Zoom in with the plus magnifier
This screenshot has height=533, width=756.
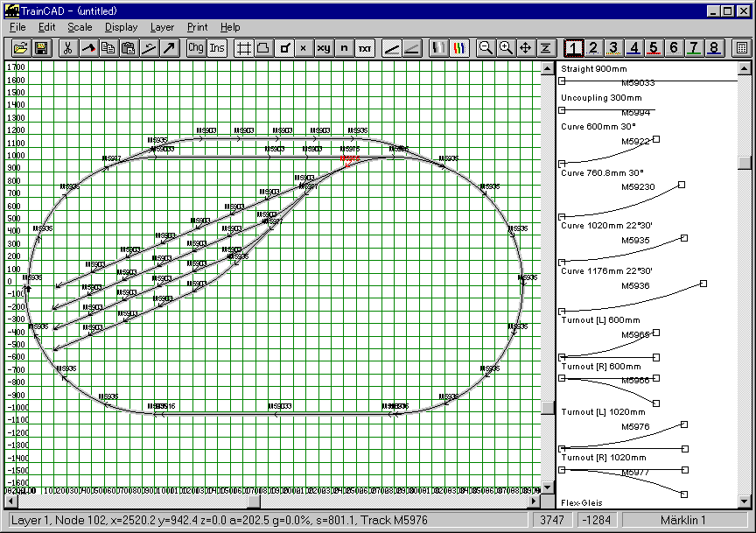coord(506,48)
